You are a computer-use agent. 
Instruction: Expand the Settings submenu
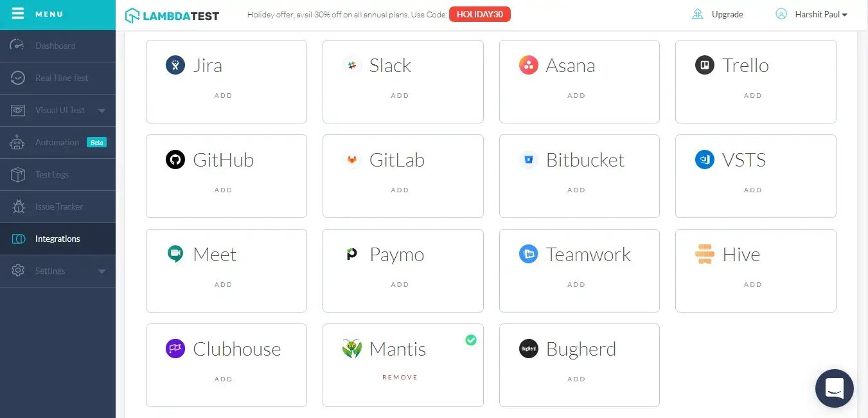[102, 271]
